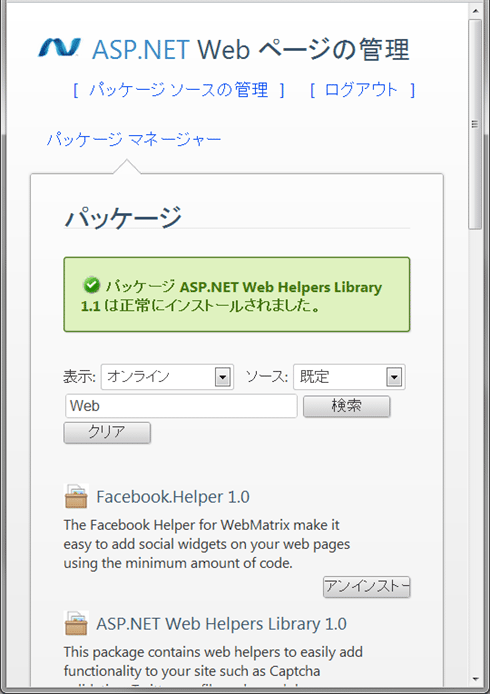Click the scrollbar up arrow
This screenshot has width=490, height=694.
(x=475, y=11)
